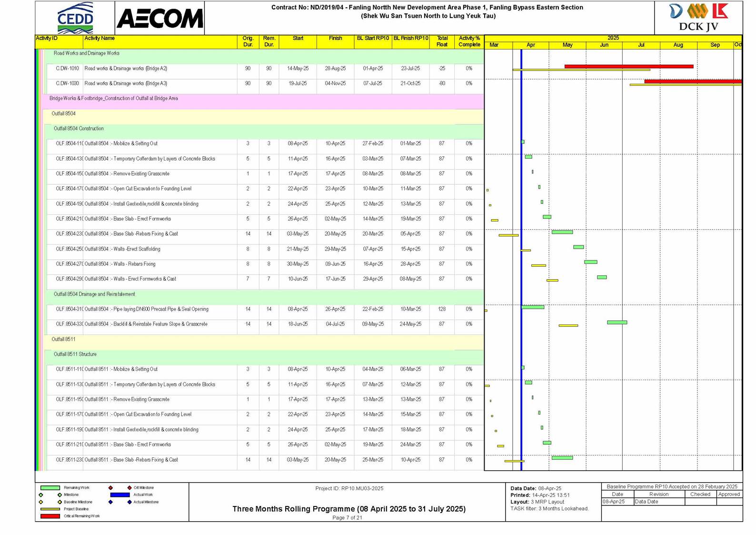This screenshot has width=756, height=535.
Task: Click Total Float value -25 for C.DW-1010
Action: coord(442,69)
